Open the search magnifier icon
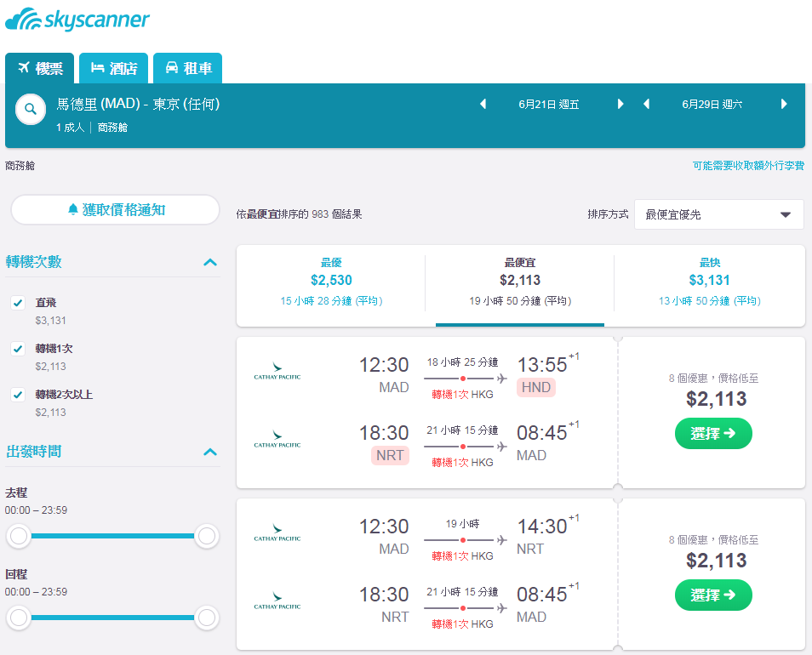Screen dimensions: 812x655 [x=31, y=109]
